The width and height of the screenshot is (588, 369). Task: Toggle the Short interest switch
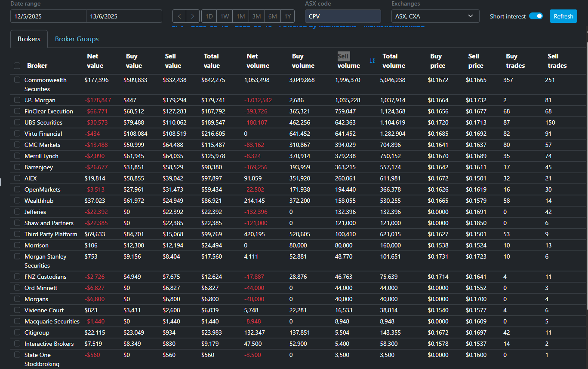(x=536, y=16)
